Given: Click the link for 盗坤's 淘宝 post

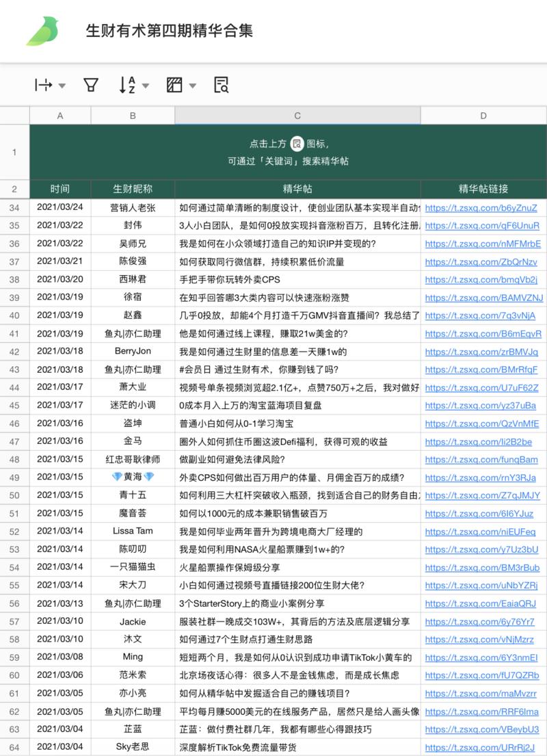Looking at the screenshot, I should point(483,423).
